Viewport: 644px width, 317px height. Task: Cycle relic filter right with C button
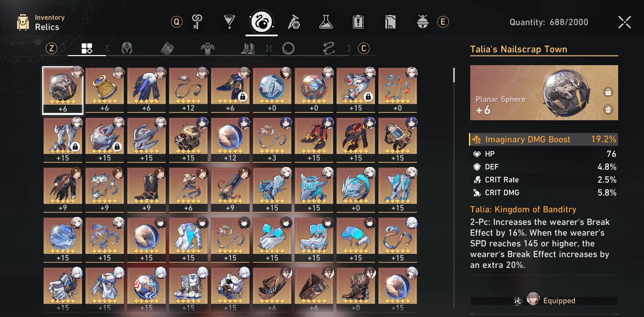tap(364, 48)
